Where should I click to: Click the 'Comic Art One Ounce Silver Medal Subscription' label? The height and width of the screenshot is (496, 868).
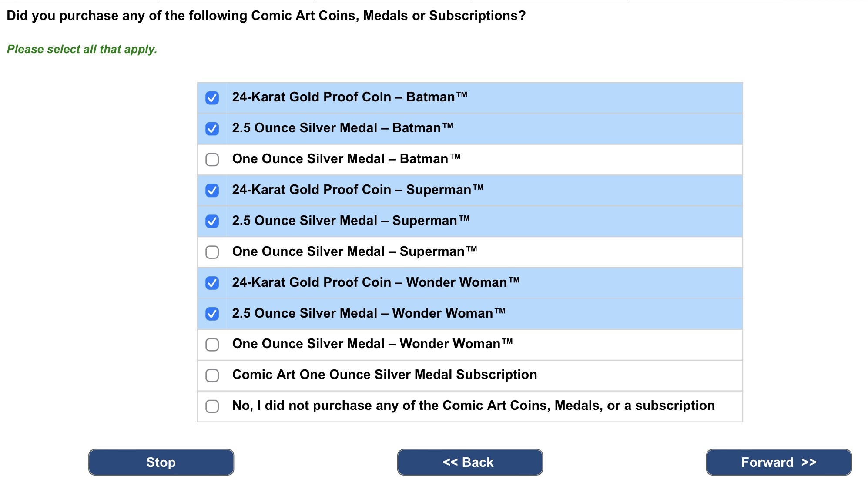(x=384, y=375)
